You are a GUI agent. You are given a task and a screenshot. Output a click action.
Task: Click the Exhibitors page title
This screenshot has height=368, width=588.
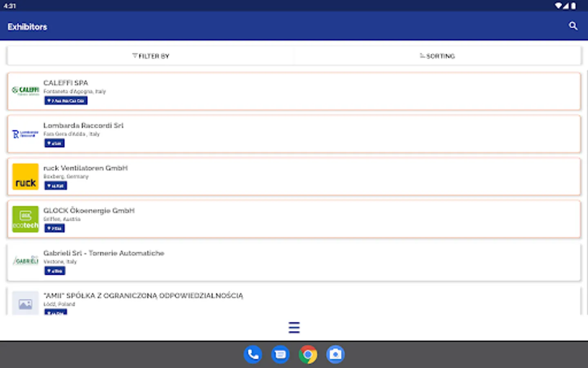[x=27, y=27]
